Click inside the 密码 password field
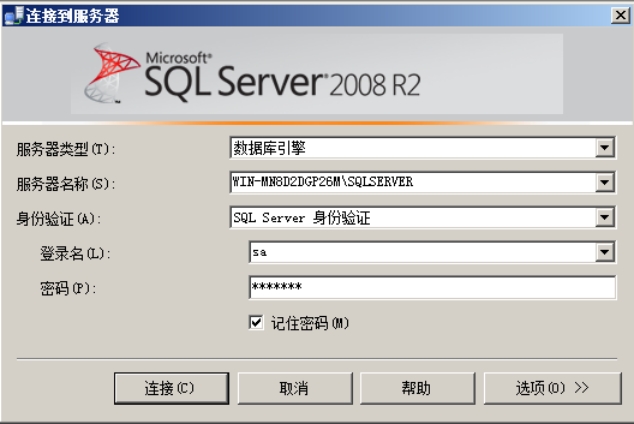 430,288
